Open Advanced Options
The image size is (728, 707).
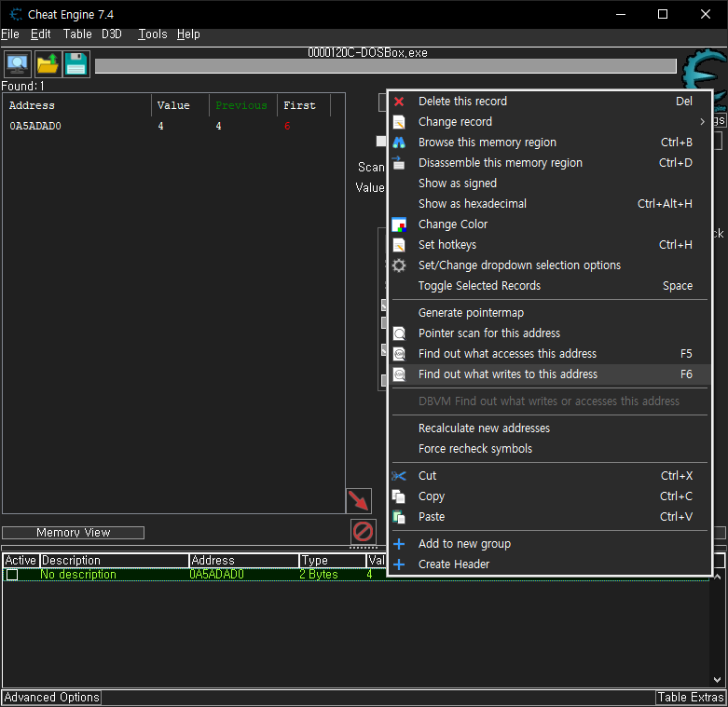pyautogui.click(x=51, y=698)
